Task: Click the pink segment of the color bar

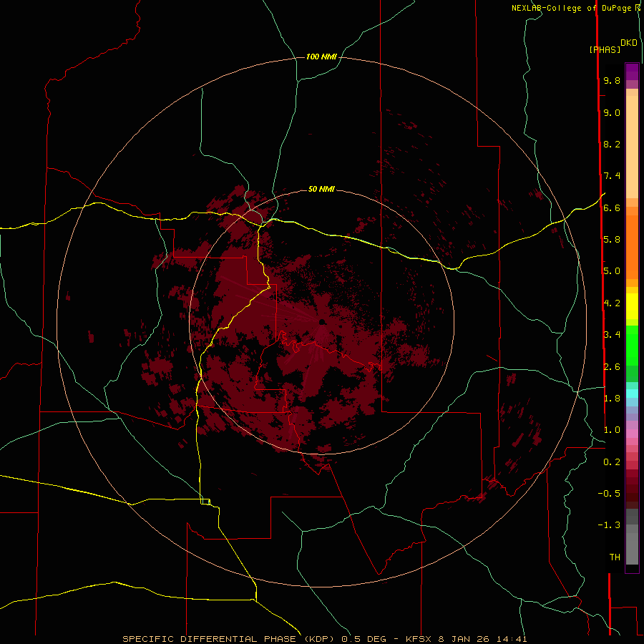Action: pos(632,434)
